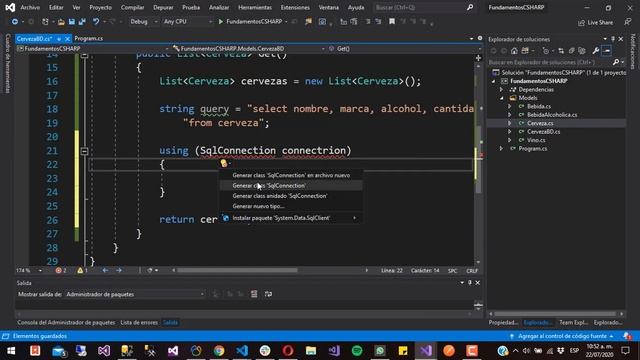Open the Team Expl... panel tab

click(x=573, y=322)
